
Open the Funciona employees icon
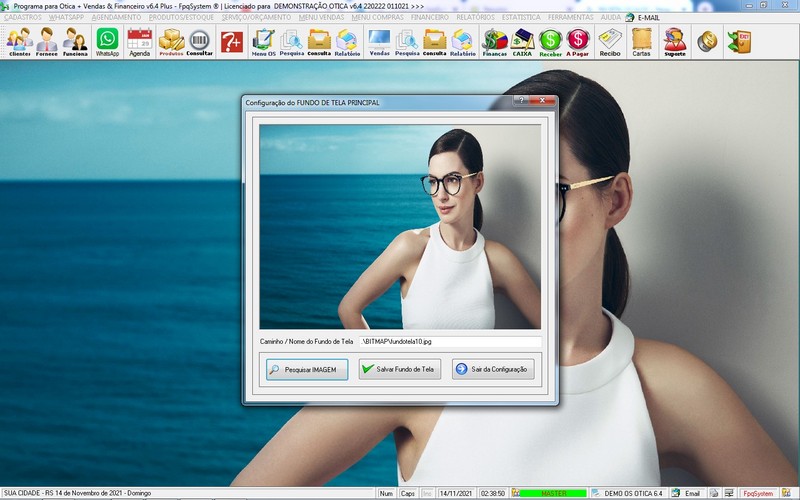point(75,42)
